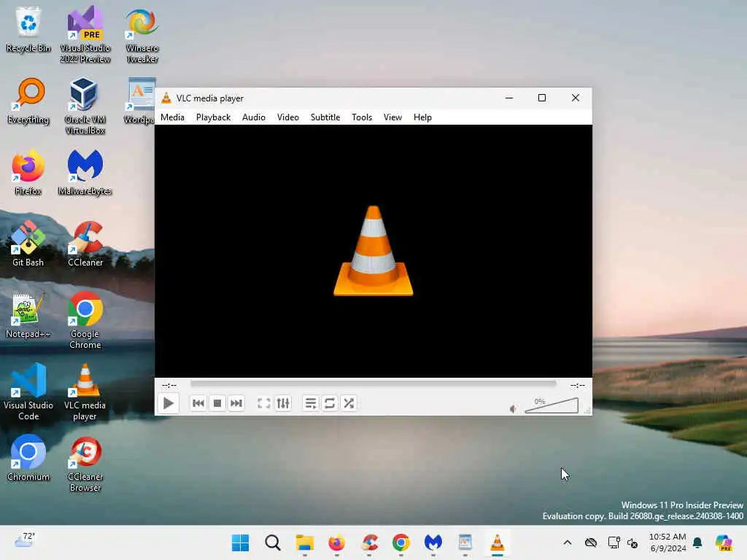Select the Git Bash desktop shortcut

(28, 244)
